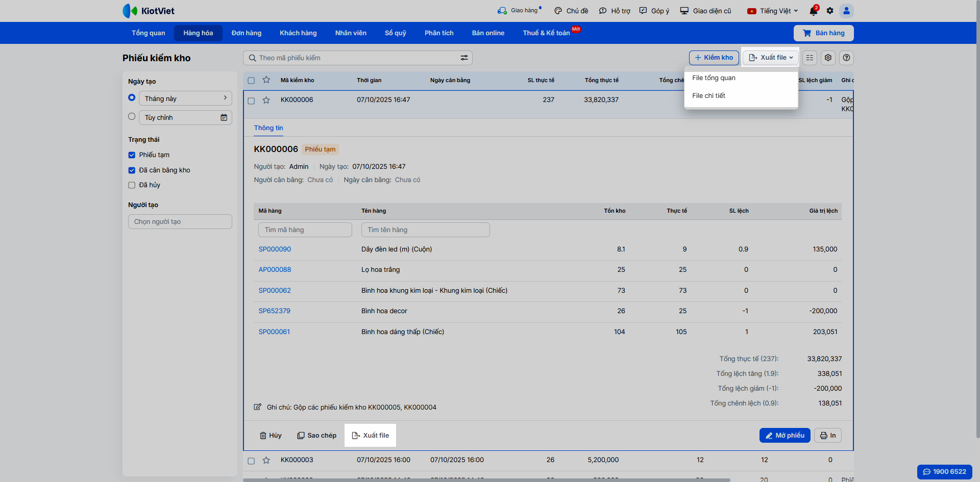
Task: Open the Chọn người tạo dropdown
Action: [180, 222]
